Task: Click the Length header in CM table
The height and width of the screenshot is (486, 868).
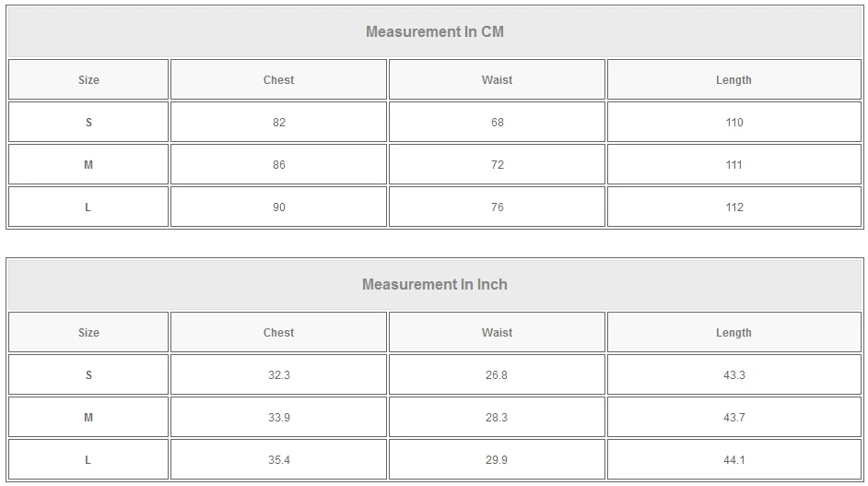Action: point(733,80)
